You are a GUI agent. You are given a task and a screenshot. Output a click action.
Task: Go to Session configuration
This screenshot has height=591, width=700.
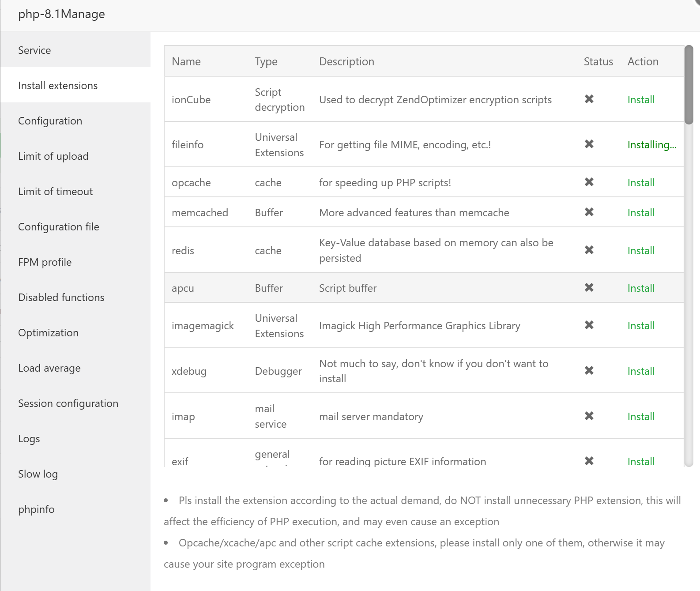pyautogui.click(x=68, y=403)
